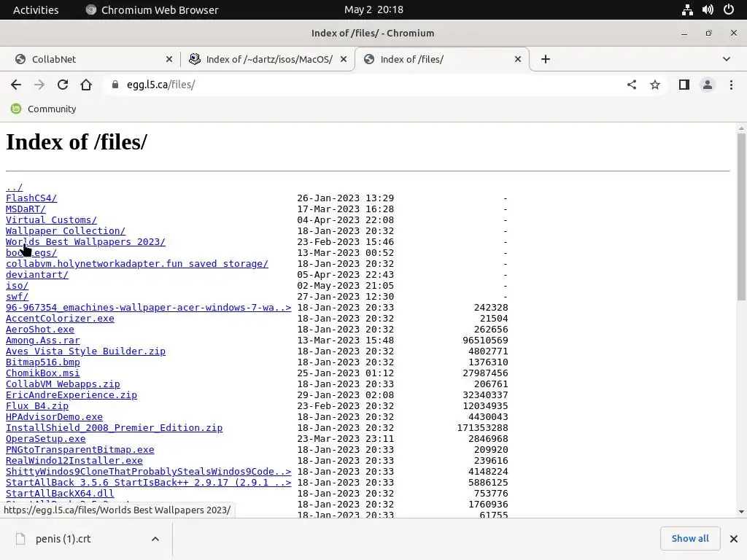Open the Activities overview
Image resolution: width=747 pixels, height=560 pixels.
tap(36, 9)
